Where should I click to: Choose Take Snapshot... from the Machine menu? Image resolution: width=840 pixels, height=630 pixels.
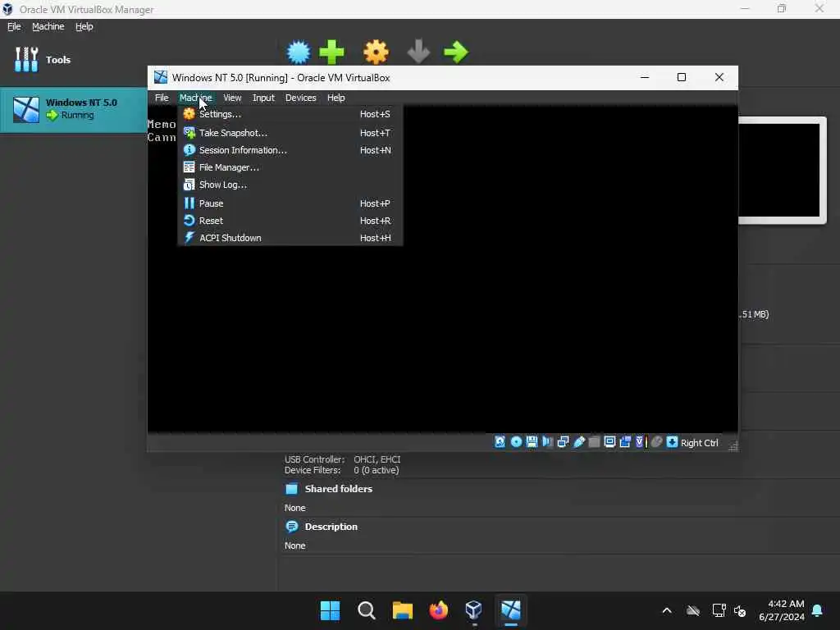coord(290,133)
